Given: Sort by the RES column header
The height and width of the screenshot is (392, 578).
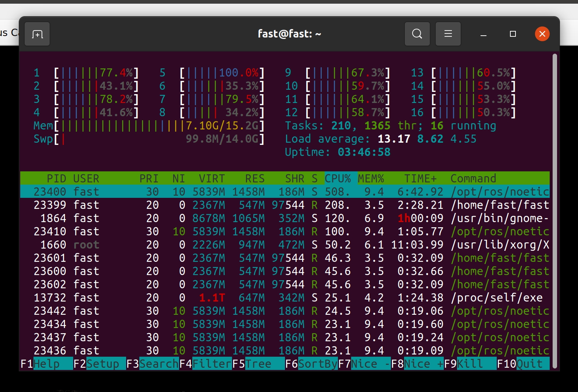Looking at the screenshot, I should [255, 178].
